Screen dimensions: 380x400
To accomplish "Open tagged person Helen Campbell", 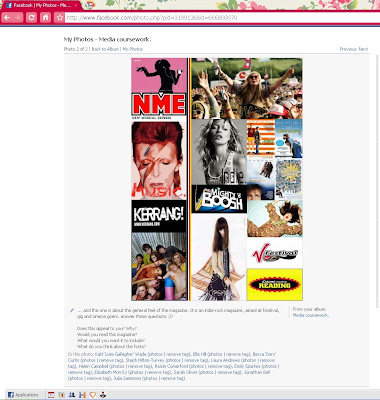I will click(94, 366).
